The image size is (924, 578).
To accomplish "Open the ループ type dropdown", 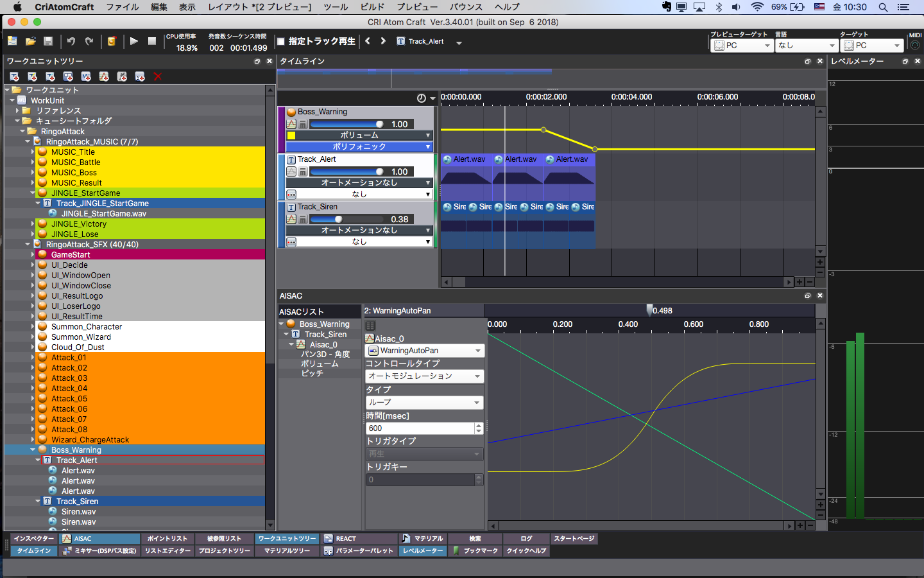I will pyautogui.click(x=425, y=403).
